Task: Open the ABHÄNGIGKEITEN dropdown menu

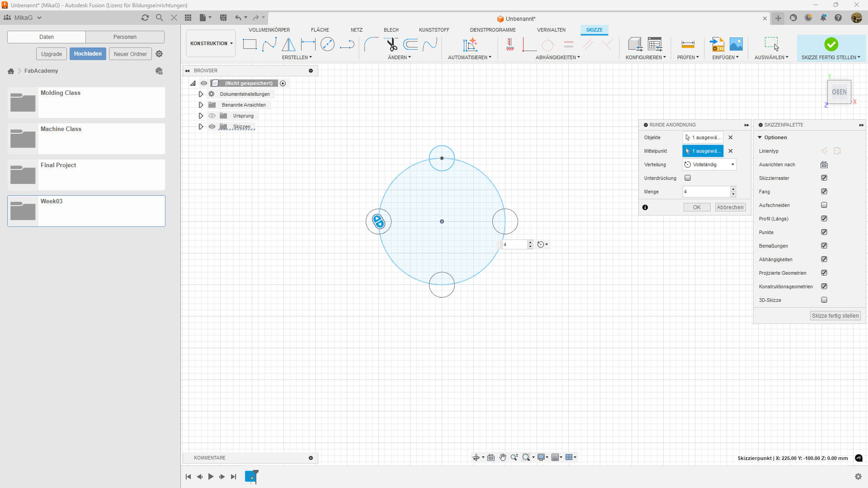Action: click(557, 57)
